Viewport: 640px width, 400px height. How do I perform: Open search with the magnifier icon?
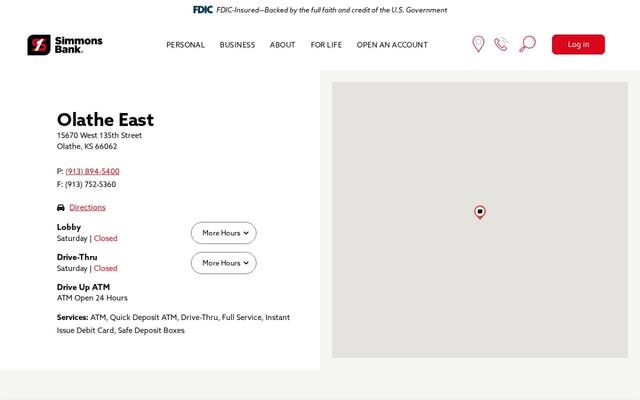click(527, 44)
